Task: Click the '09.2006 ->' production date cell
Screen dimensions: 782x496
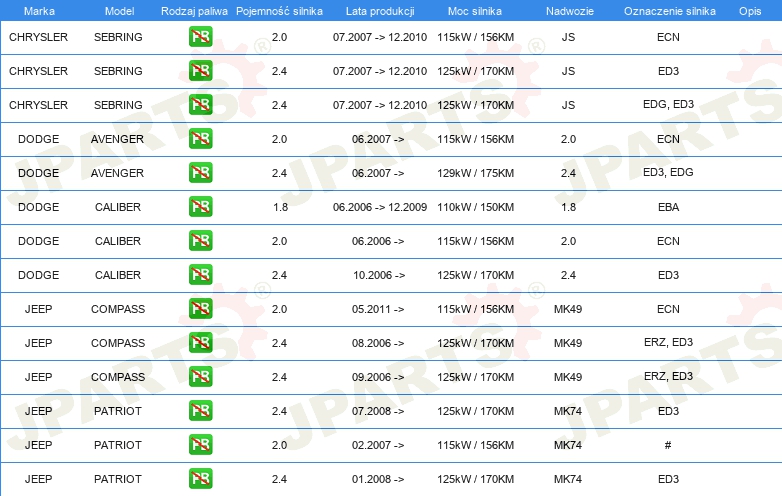Action: pos(378,377)
